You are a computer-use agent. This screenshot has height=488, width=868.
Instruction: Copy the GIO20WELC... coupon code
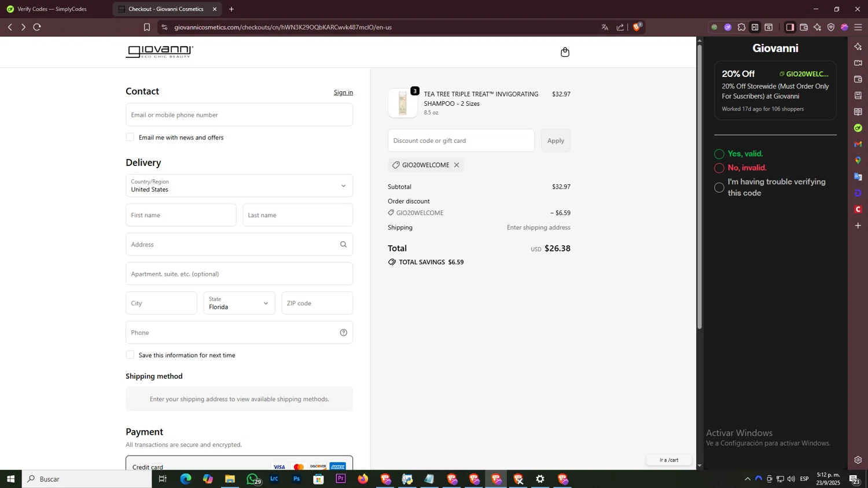[804, 74]
